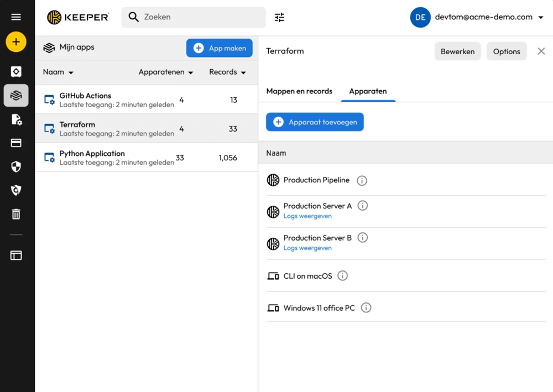Open the security shield icon in sidebar
553x392 pixels.
click(16, 167)
